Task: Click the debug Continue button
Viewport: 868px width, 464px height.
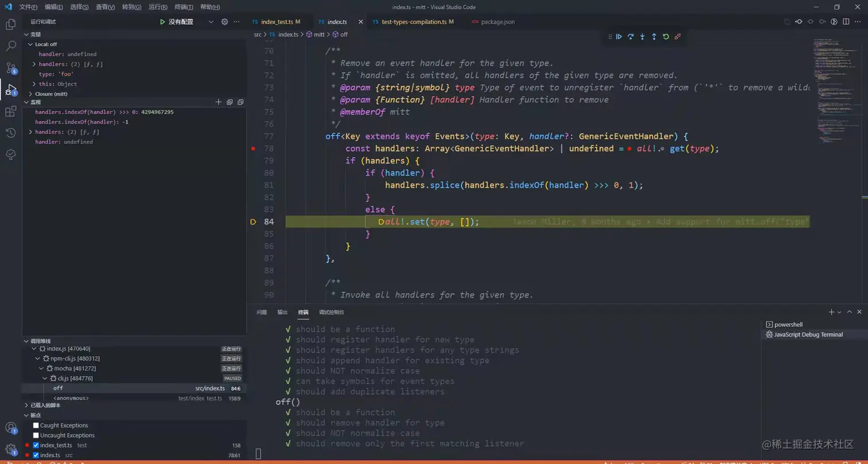Action: 619,37
